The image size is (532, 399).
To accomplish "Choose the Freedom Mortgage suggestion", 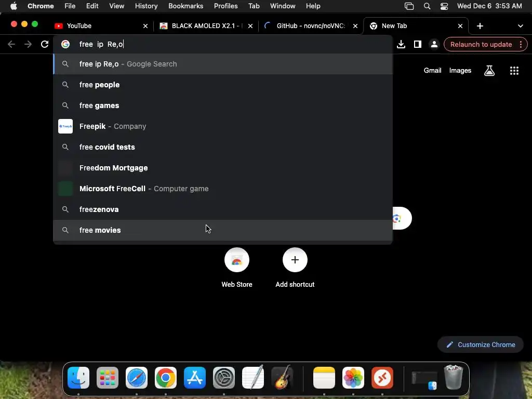I will (x=223, y=168).
